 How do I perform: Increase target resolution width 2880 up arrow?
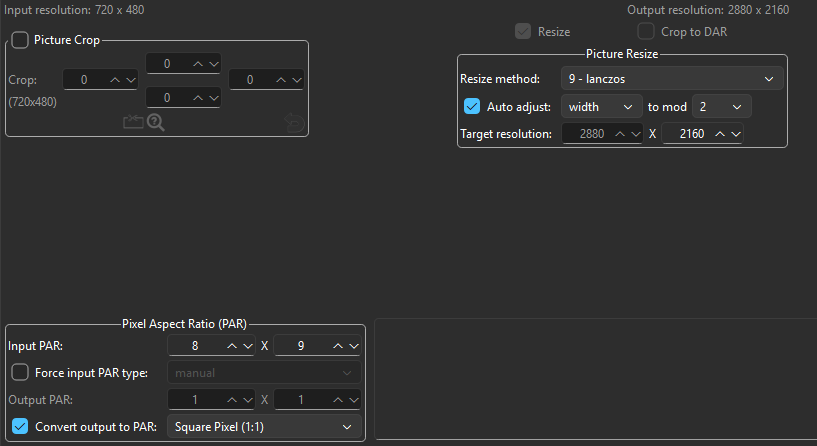[x=620, y=133]
